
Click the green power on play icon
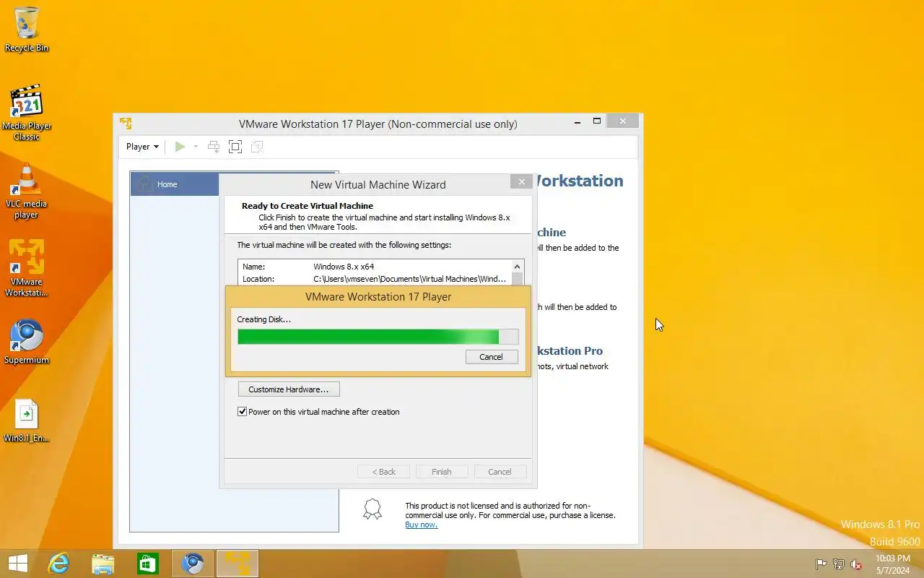[180, 147]
